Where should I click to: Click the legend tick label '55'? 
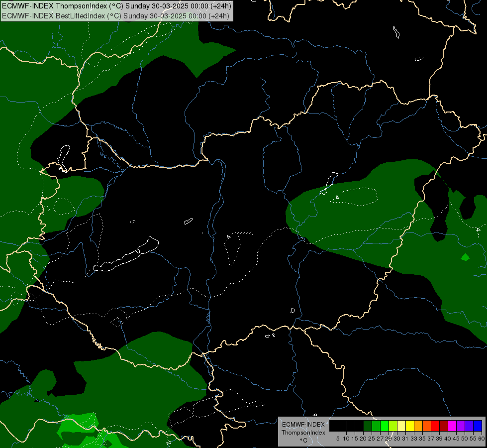[x=473, y=439]
